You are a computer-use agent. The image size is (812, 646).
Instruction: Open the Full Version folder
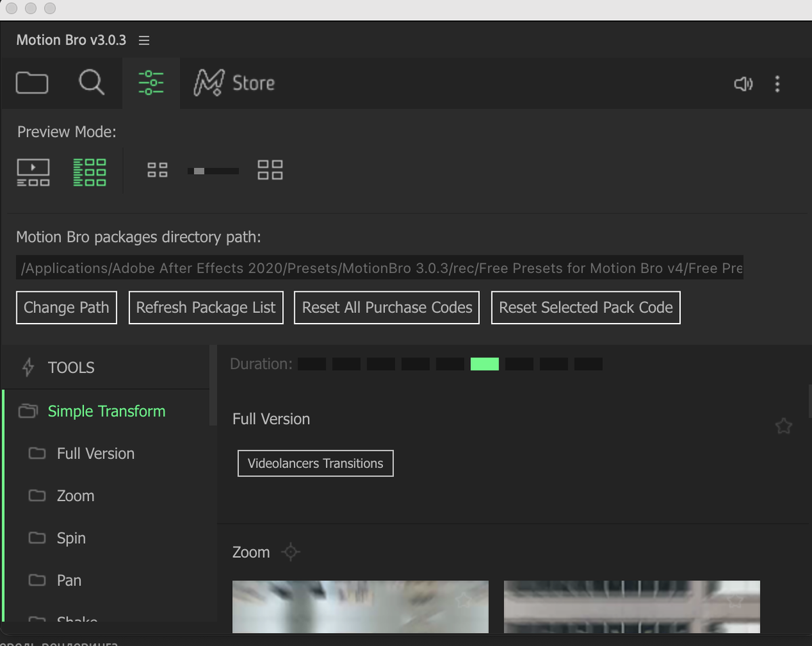[x=95, y=454]
